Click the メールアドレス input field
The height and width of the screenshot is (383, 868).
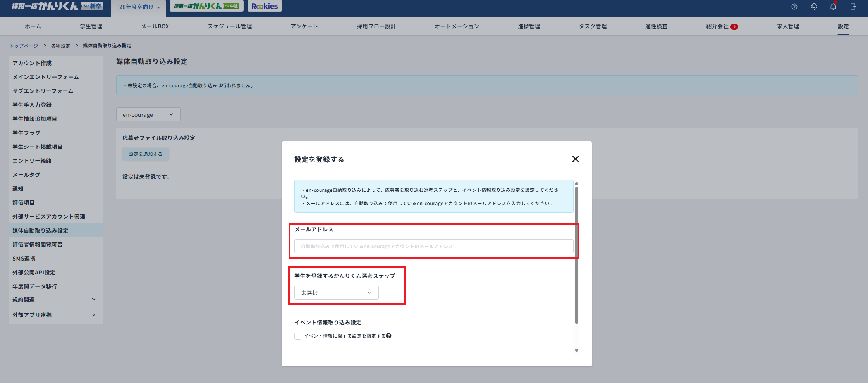pos(433,246)
